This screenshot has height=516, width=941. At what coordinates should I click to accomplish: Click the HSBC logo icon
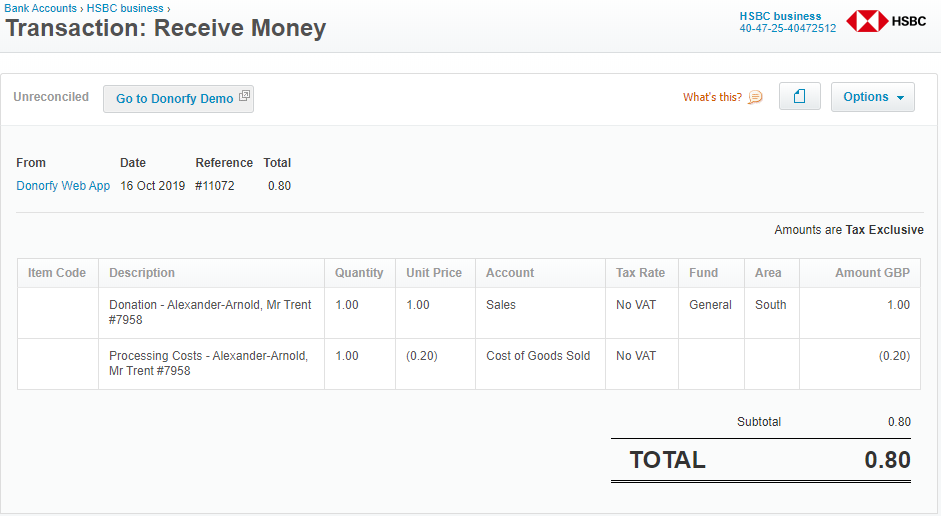(x=867, y=21)
